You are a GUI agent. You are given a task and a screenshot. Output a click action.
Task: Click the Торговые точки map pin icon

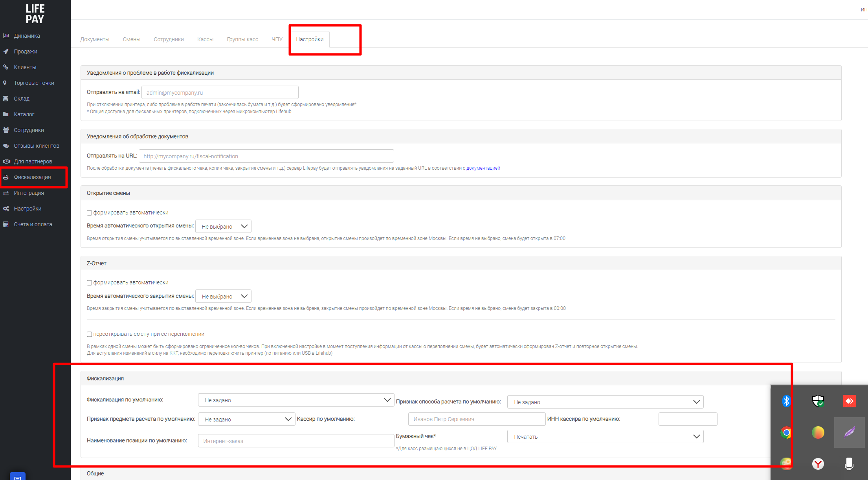5,83
